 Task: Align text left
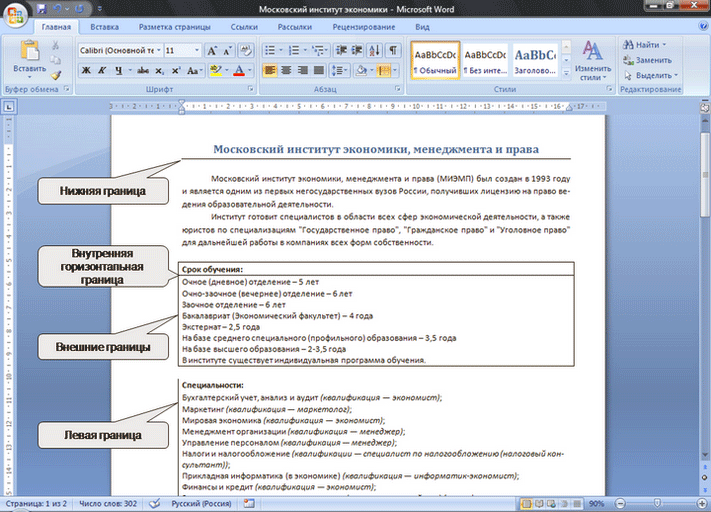click(270, 70)
